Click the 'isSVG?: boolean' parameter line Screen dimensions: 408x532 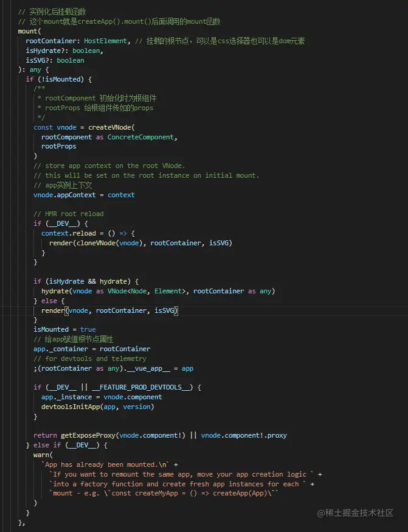pos(55,60)
